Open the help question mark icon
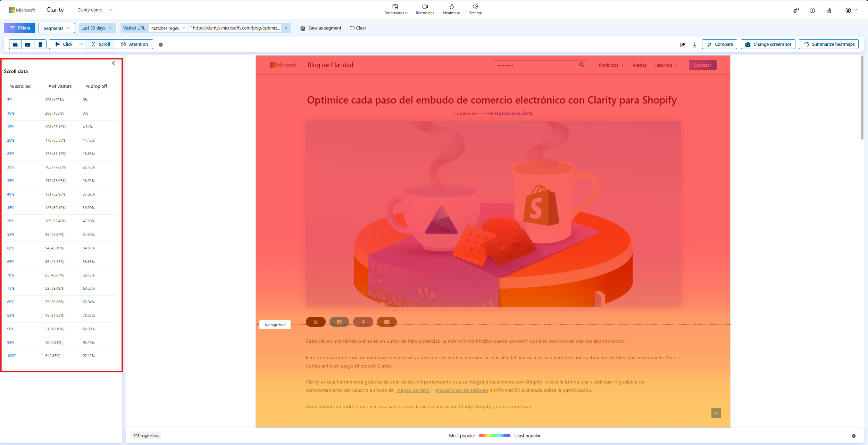 click(812, 10)
